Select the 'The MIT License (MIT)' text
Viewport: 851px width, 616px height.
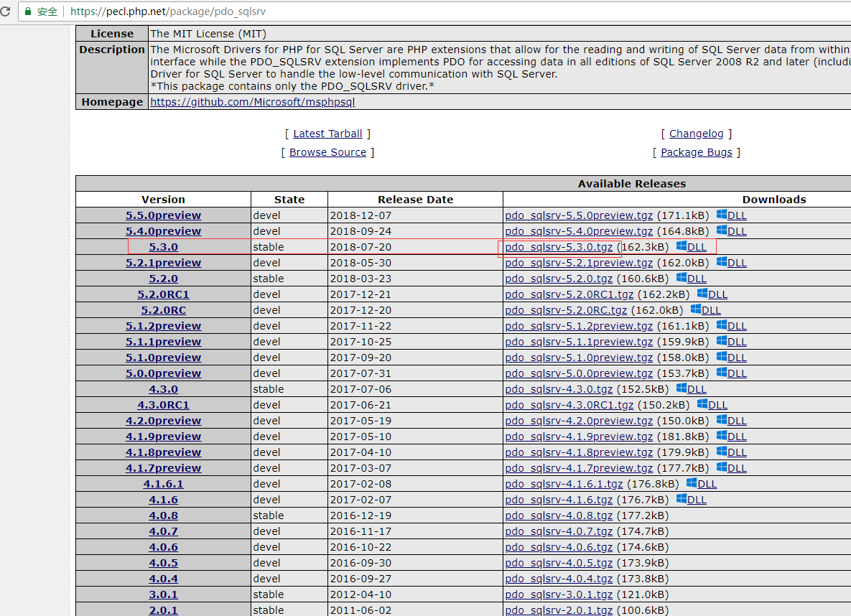tap(208, 34)
